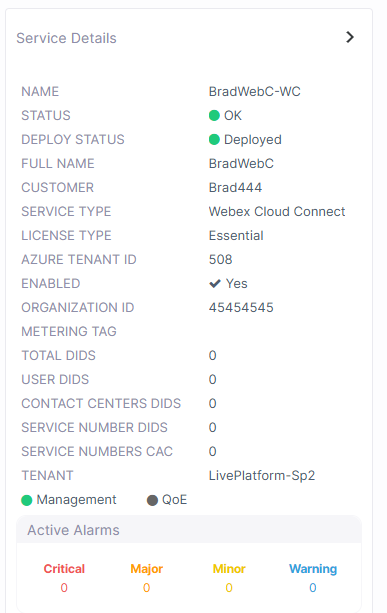This screenshot has width=387, height=613.
Task: Click the ORGANIZATION ID label
Action: click(x=77, y=308)
